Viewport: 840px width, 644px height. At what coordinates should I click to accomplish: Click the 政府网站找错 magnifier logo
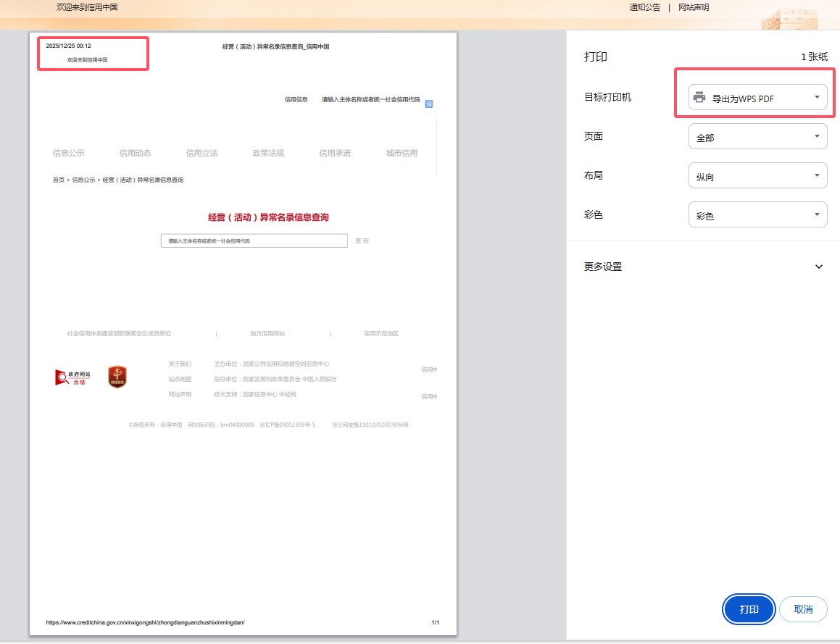click(73, 377)
